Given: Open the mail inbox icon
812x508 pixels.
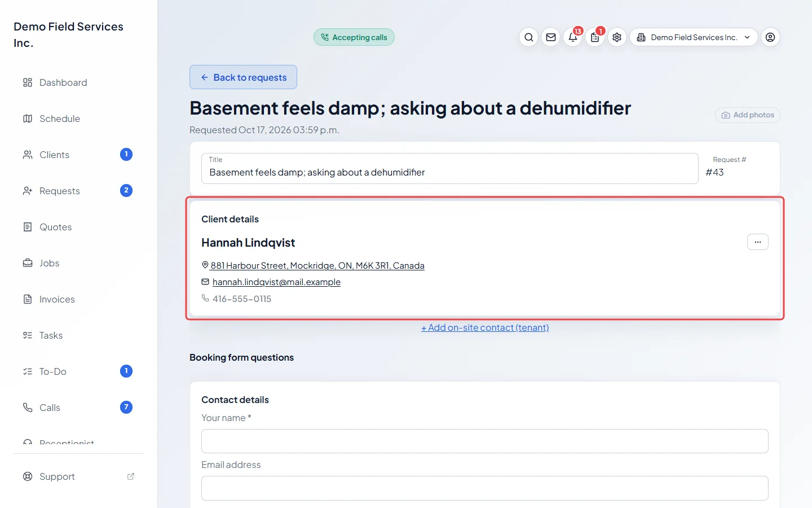Looking at the screenshot, I should click(551, 37).
